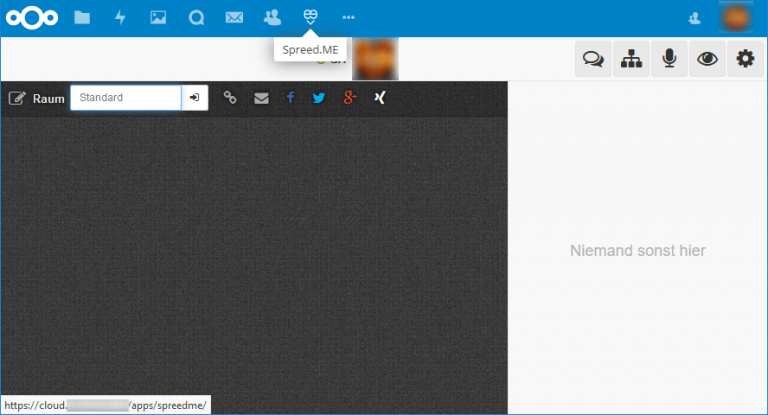This screenshot has height=415, width=768.
Task: Open the Contacts people icon
Action: click(272, 18)
